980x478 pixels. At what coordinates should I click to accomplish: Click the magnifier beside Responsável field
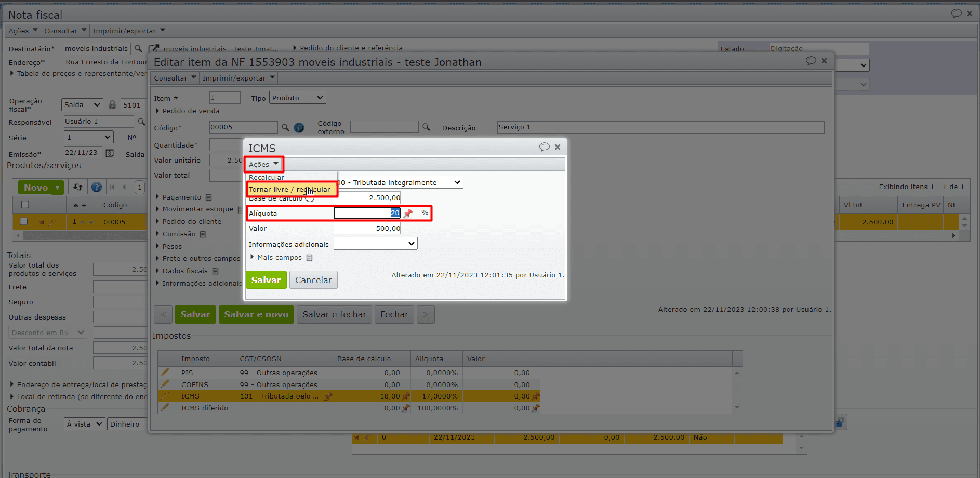click(x=141, y=122)
